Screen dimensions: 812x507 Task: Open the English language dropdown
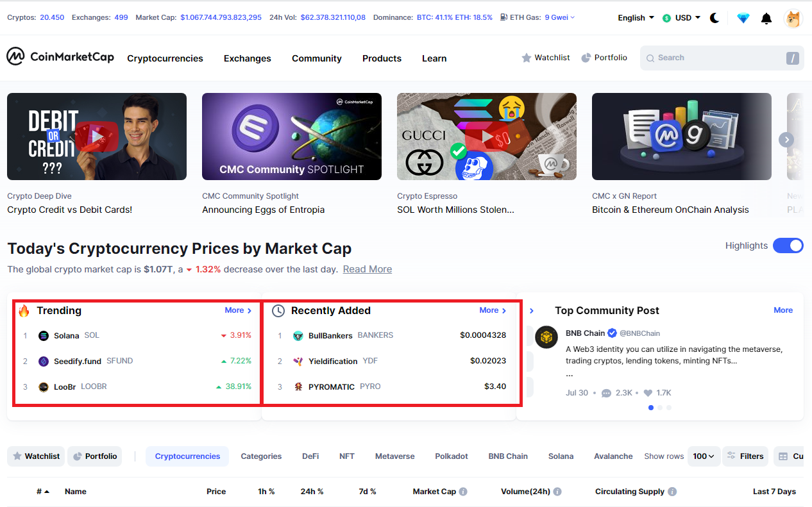(x=636, y=18)
